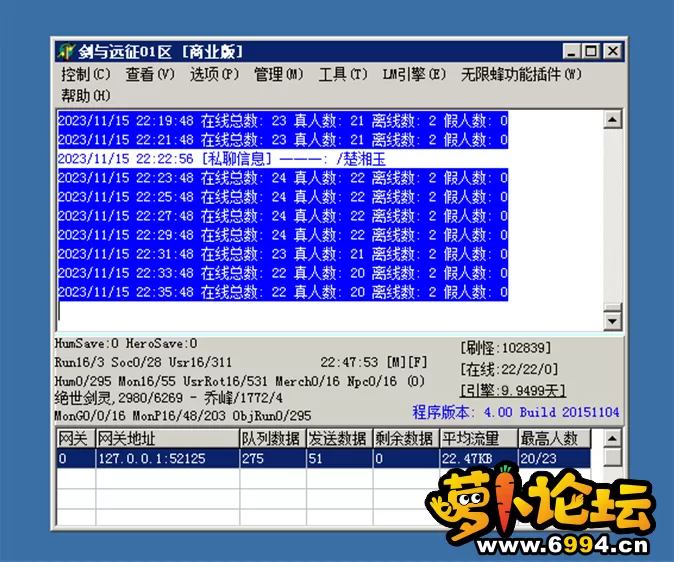
Task: Select log line at 22:21:48
Action: tap(283, 139)
